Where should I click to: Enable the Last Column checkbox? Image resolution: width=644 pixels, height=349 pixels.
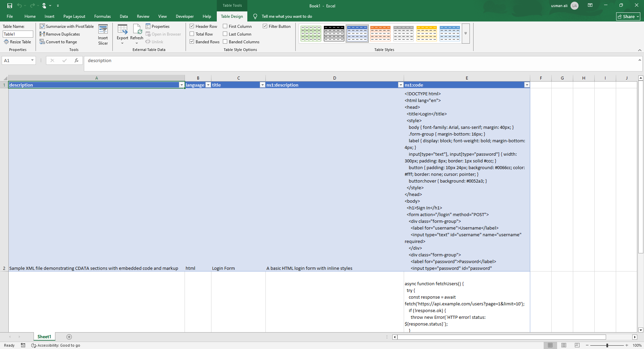[x=225, y=34]
